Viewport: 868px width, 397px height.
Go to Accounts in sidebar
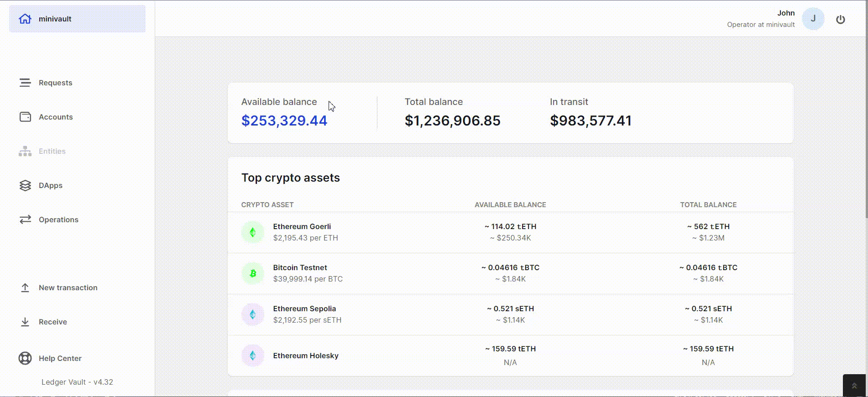pyautogui.click(x=56, y=117)
